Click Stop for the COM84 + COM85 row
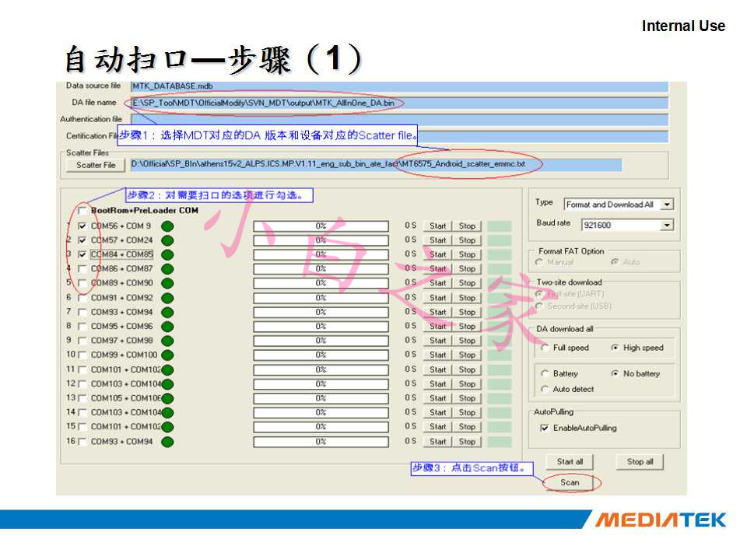Screen dimensions: 747x560 pos(467,254)
